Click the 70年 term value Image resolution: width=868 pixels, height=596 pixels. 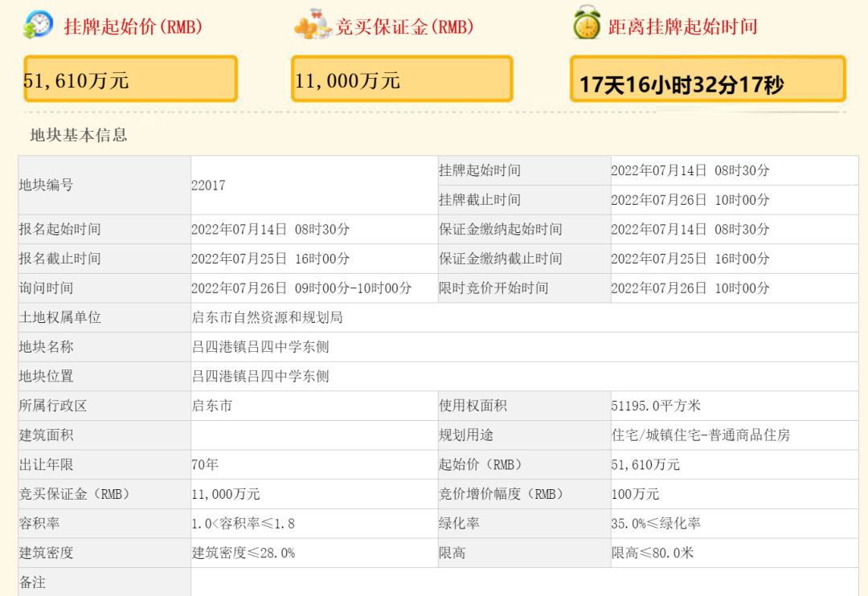[205, 464]
